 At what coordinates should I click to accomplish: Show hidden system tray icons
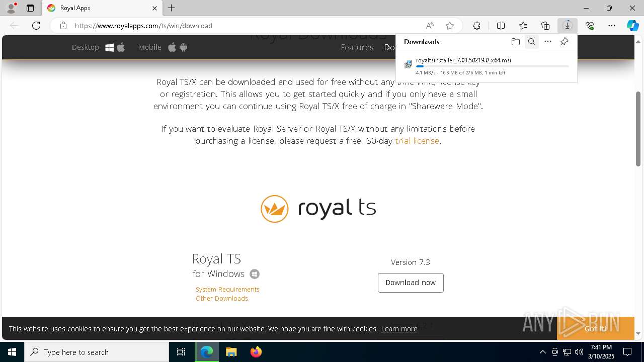(x=542, y=352)
